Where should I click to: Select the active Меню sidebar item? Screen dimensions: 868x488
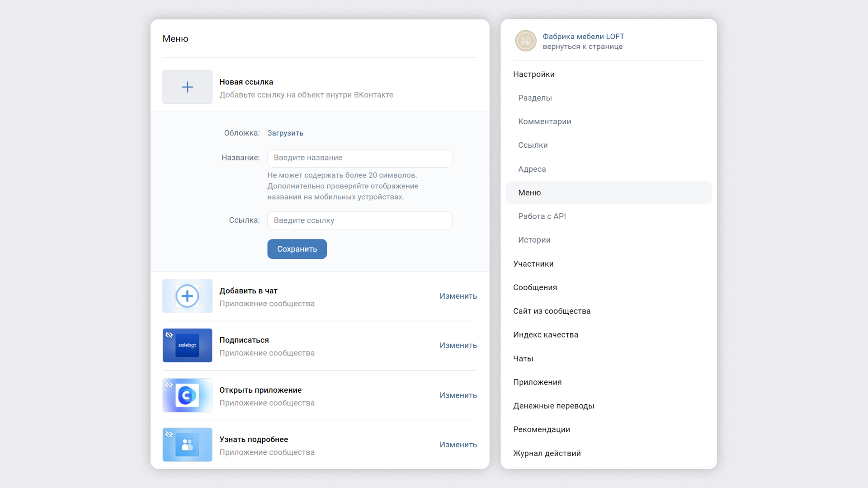(x=609, y=192)
